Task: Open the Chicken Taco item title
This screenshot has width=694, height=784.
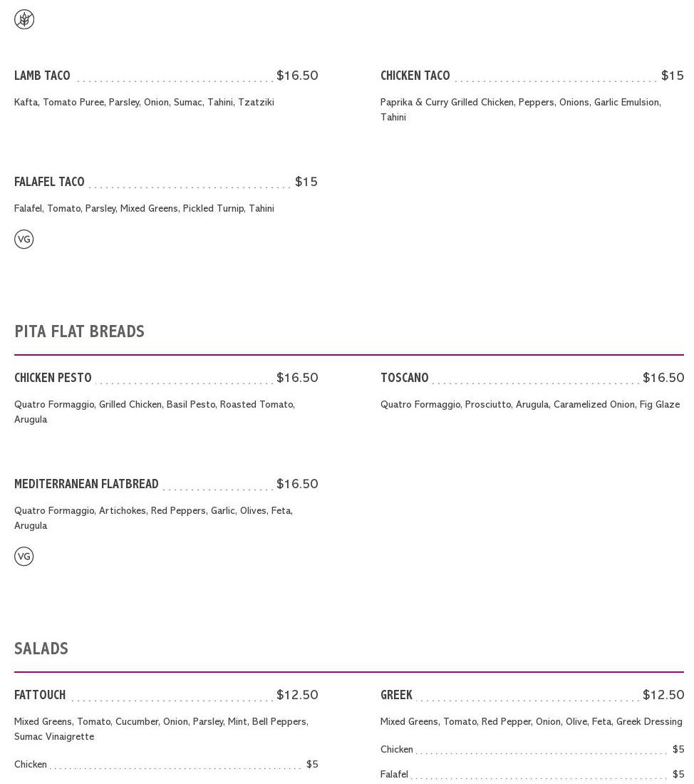Action: tap(415, 76)
